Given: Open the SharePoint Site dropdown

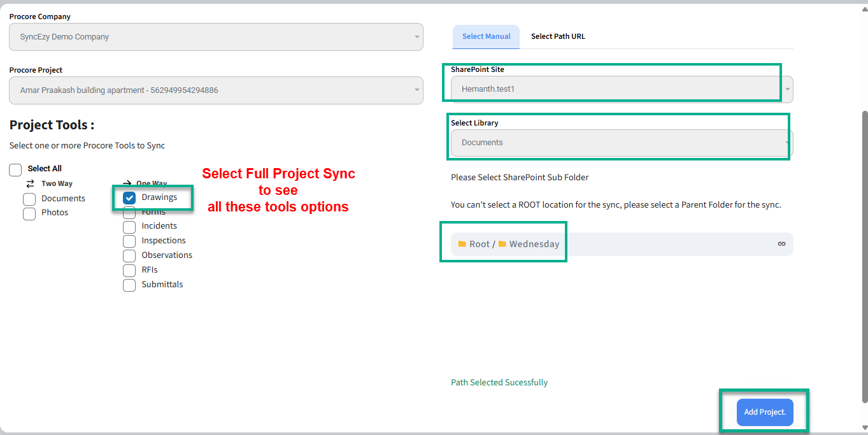Looking at the screenshot, I should 621,89.
